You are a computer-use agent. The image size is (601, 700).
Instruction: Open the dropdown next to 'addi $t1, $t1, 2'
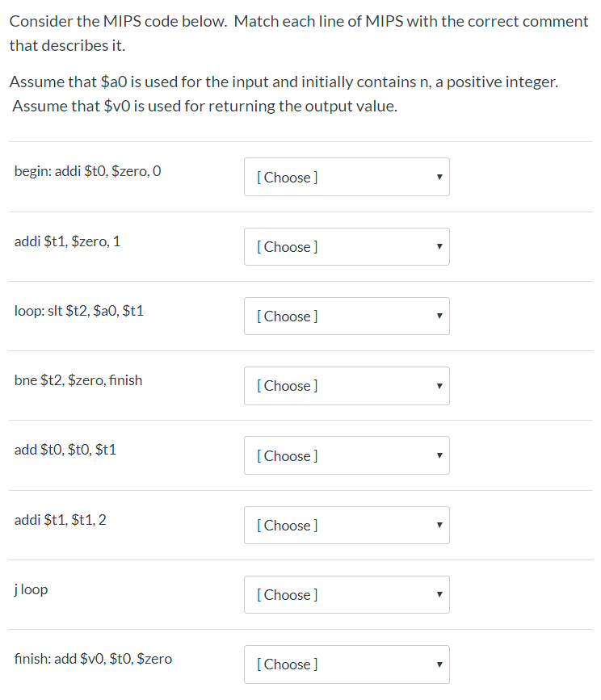coord(347,525)
